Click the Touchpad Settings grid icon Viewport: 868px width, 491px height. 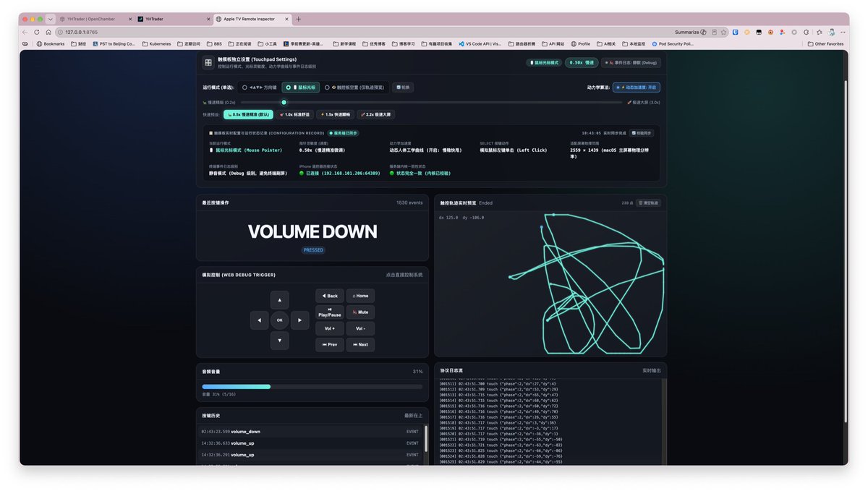pos(208,63)
